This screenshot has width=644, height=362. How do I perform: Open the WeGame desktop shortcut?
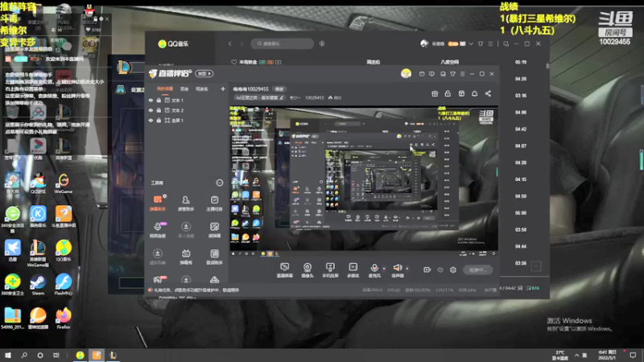click(64, 183)
